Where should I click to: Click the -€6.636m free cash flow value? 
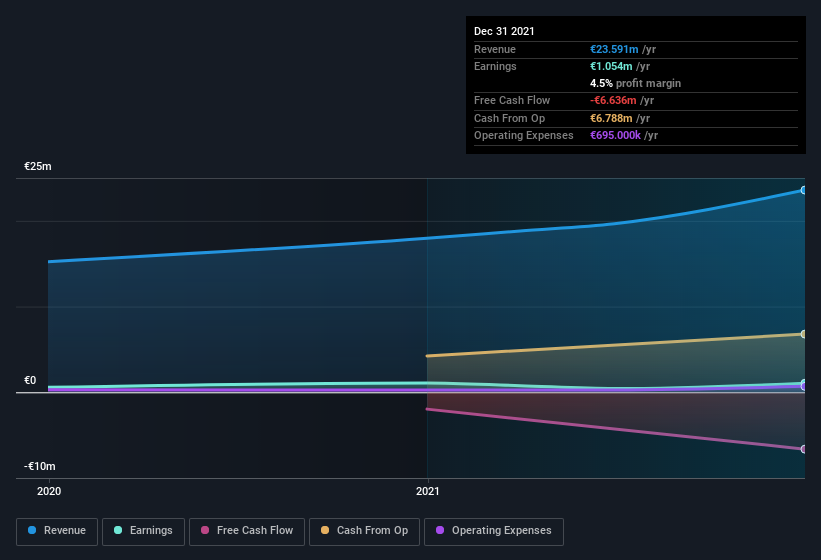pyautogui.click(x=613, y=100)
